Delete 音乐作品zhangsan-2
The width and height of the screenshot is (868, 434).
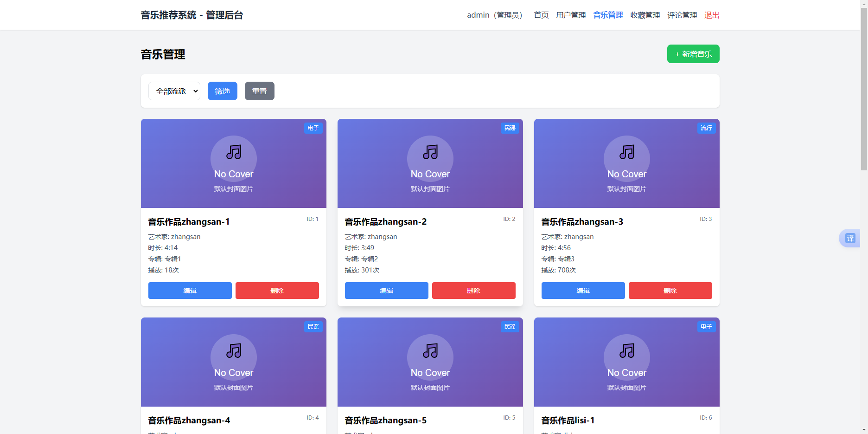474,291
